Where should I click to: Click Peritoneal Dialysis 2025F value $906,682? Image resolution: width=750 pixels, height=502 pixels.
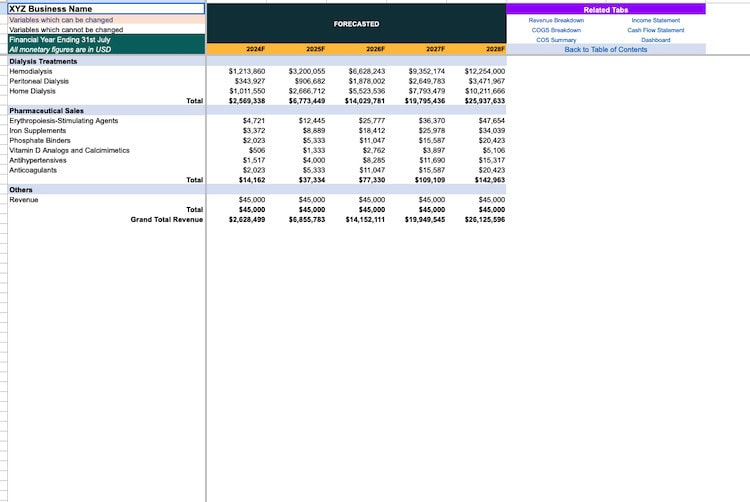point(309,81)
